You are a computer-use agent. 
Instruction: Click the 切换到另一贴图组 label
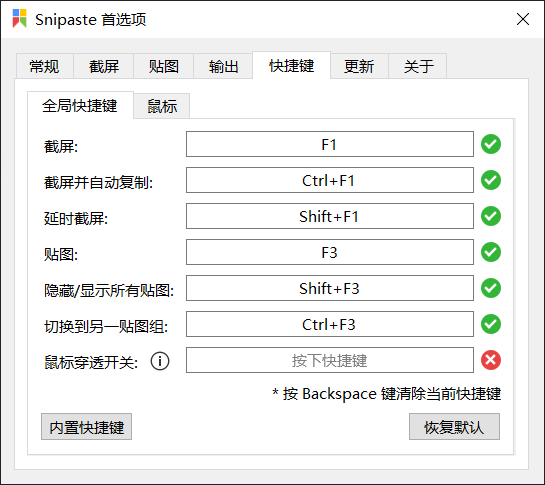pos(106,326)
